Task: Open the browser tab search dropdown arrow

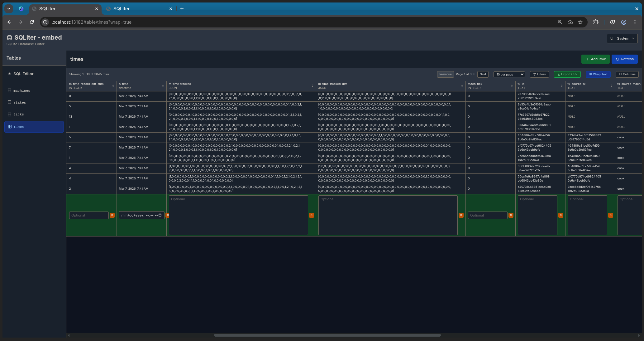Action: (9, 9)
